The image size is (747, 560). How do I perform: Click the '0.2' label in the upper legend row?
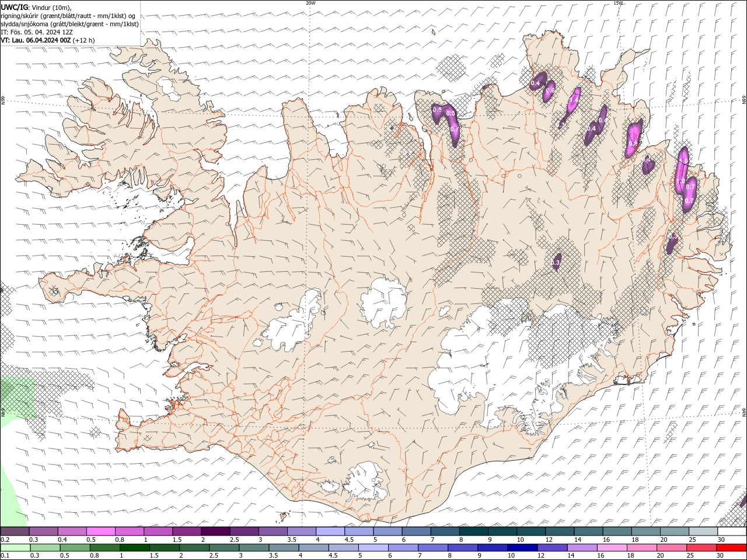coord(5,540)
